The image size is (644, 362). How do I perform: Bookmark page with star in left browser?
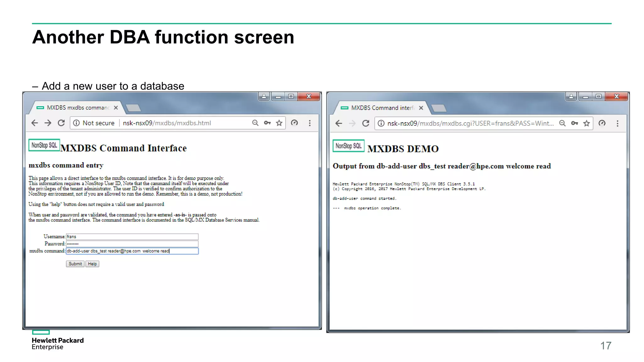[x=279, y=123]
